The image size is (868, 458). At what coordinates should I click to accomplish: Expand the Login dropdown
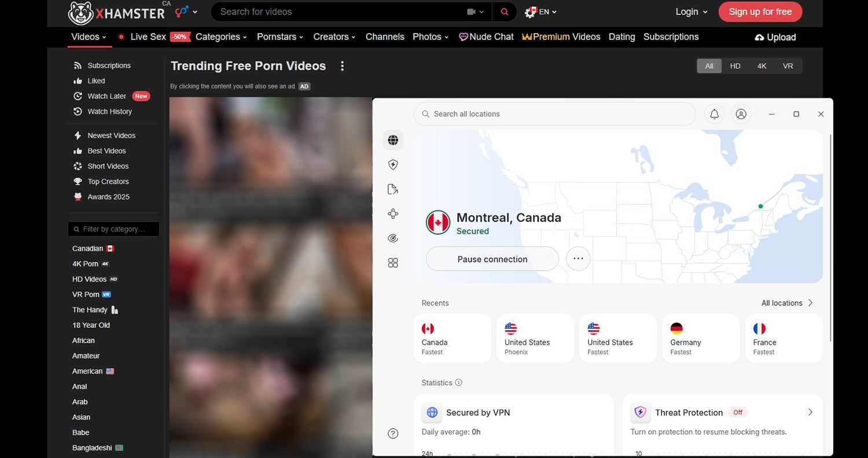click(x=692, y=12)
